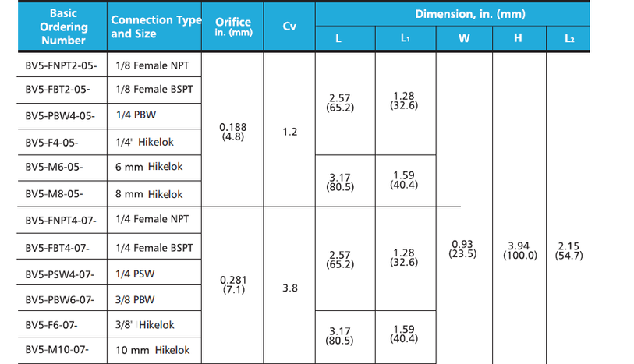Click the Connection Type and Size header

(155, 27)
